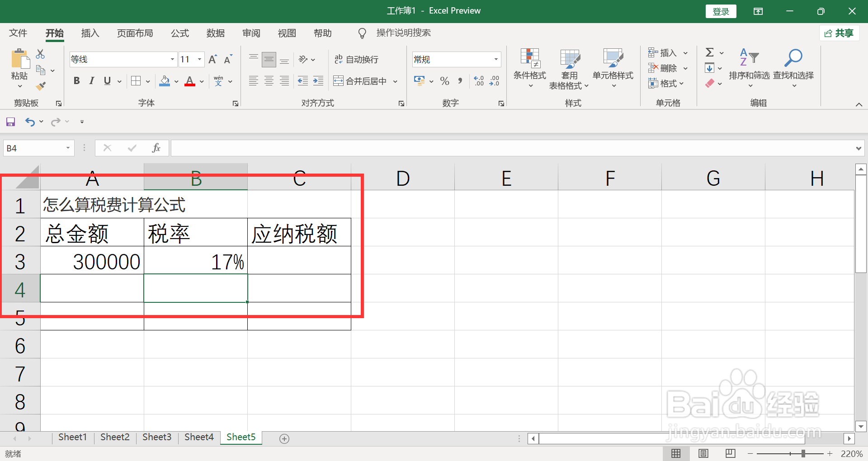868x461 pixels.
Task: Switch to 公式 tab
Action: click(180, 33)
